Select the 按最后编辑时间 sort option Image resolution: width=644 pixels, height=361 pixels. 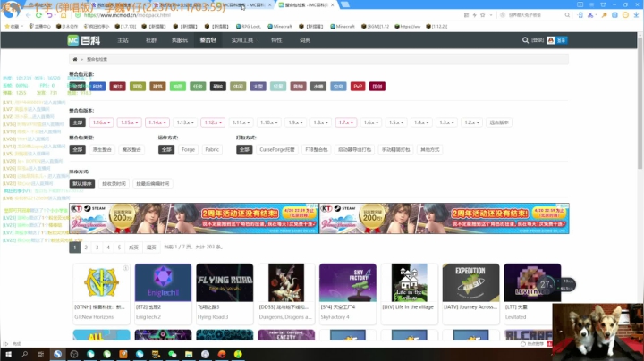pyautogui.click(x=152, y=184)
